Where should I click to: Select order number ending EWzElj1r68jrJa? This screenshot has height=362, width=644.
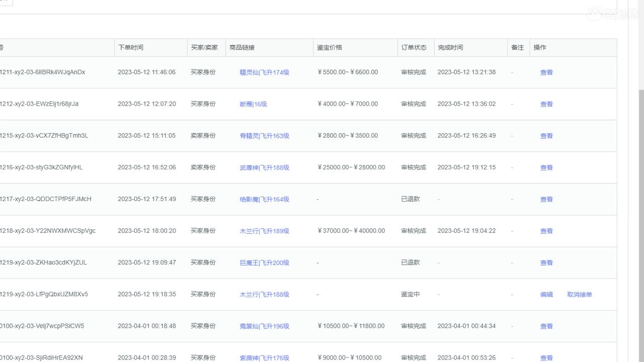pyautogui.click(x=39, y=104)
